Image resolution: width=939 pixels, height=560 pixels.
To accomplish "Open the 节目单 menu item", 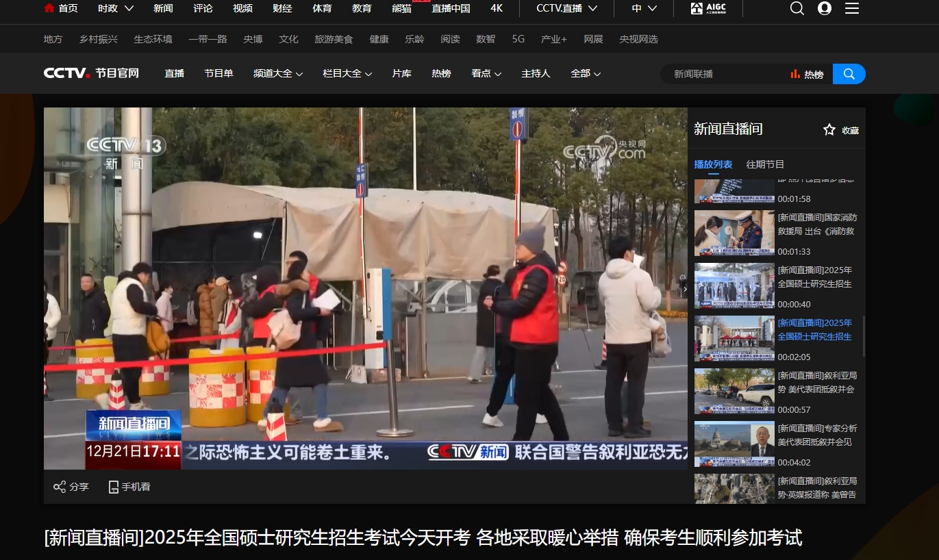I will click(x=218, y=73).
